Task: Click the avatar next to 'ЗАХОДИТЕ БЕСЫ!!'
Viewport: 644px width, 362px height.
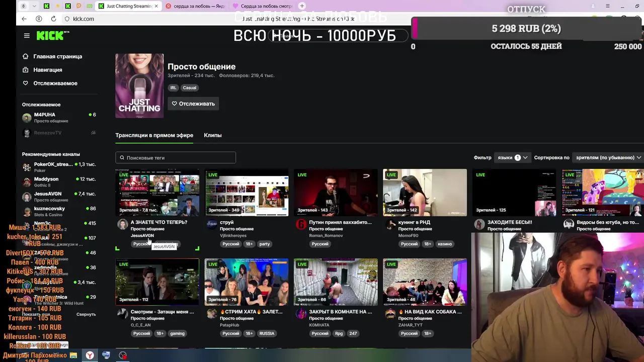Action: point(479,224)
